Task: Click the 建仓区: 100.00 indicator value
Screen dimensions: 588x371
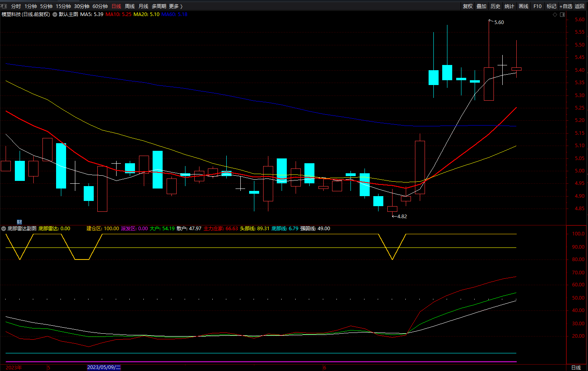Action: pyautogui.click(x=103, y=229)
